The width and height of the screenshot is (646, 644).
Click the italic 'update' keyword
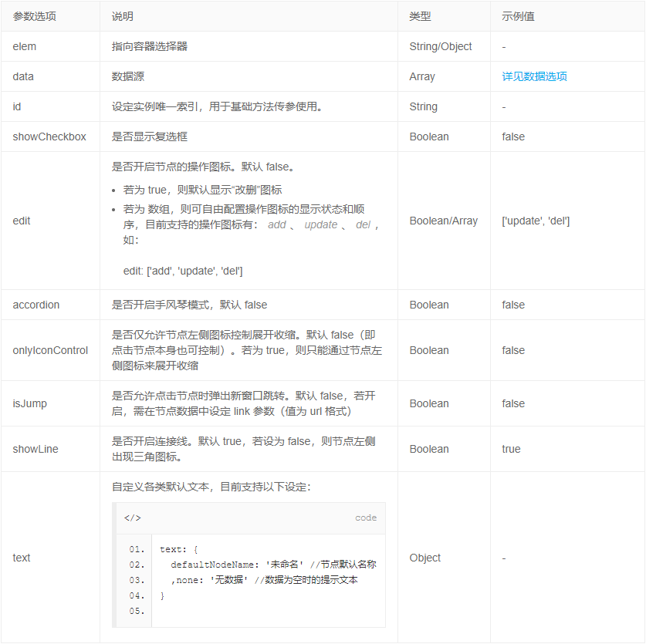[x=321, y=225]
